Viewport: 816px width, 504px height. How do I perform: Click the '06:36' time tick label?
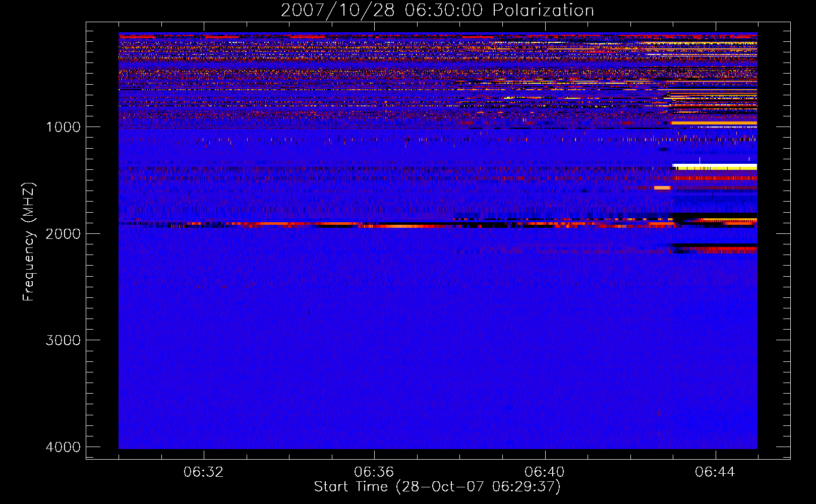coord(374,472)
